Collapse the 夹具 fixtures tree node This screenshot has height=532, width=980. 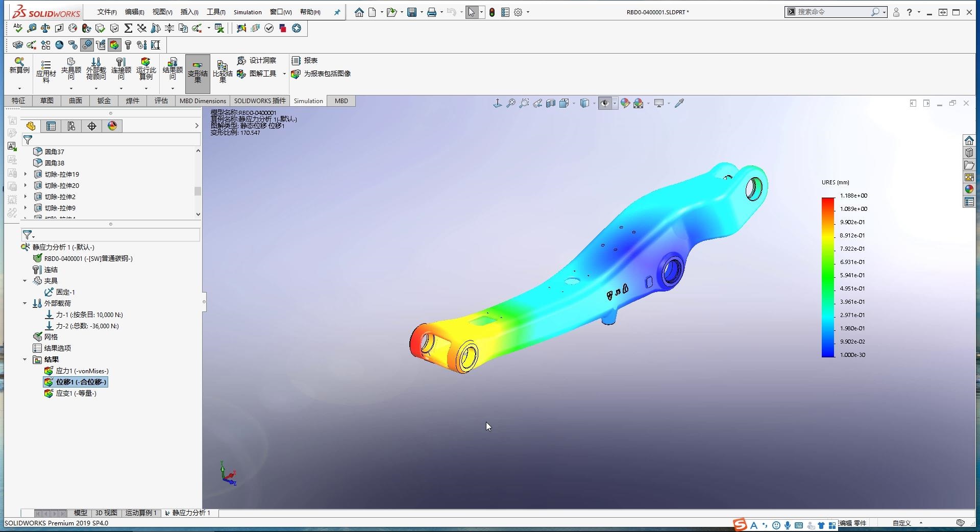pos(24,281)
